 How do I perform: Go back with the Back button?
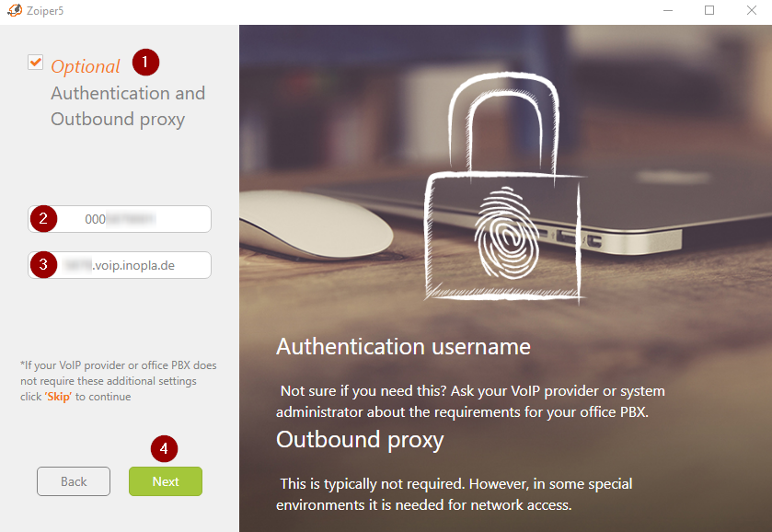pyautogui.click(x=74, y=481)
